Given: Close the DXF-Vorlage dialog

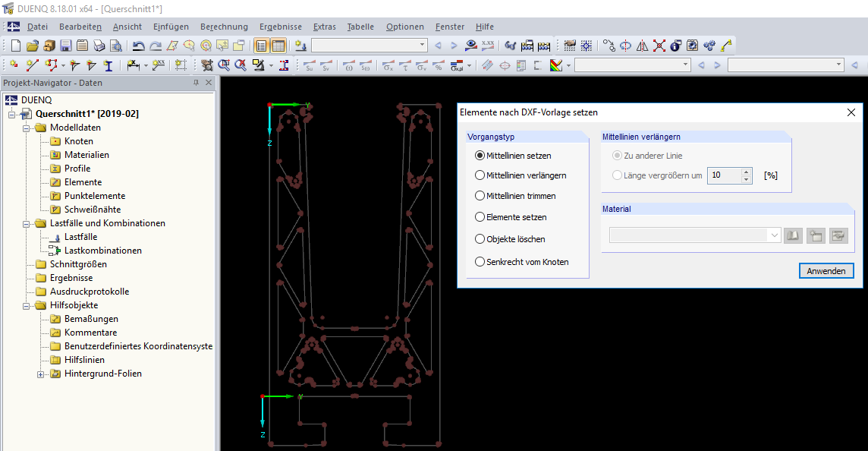Looking at the screenshot, I should pos(851,112).
